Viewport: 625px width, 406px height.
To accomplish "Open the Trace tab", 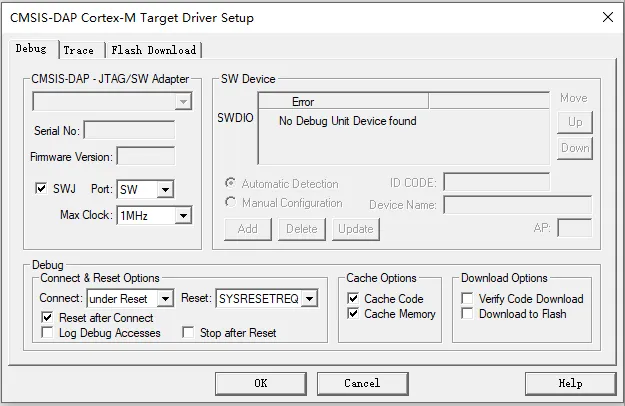I will (79, 50).
